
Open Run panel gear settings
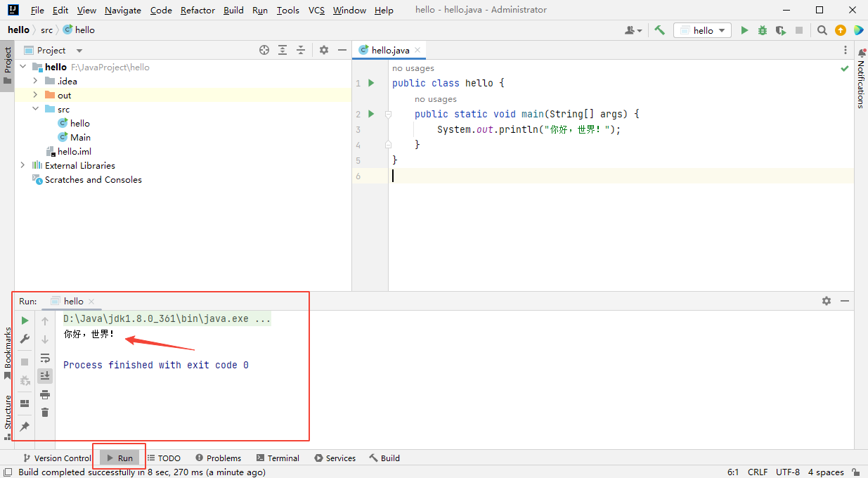point(827,301)
